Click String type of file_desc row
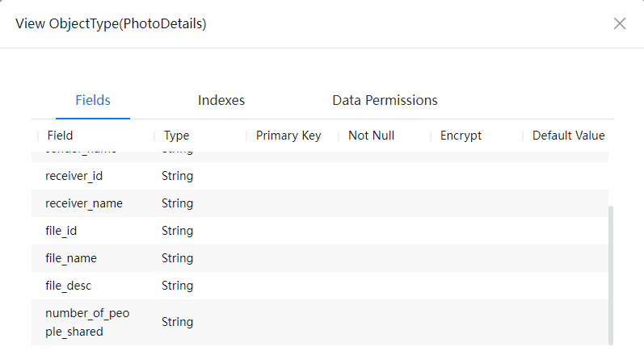The image size is (644, 351). (x=177, y=286)
